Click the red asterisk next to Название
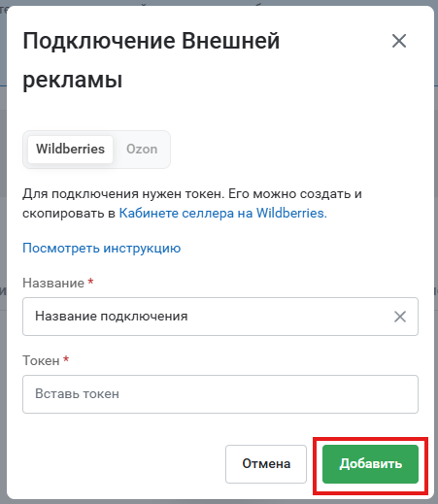438x504 pixels. (90, 282)
